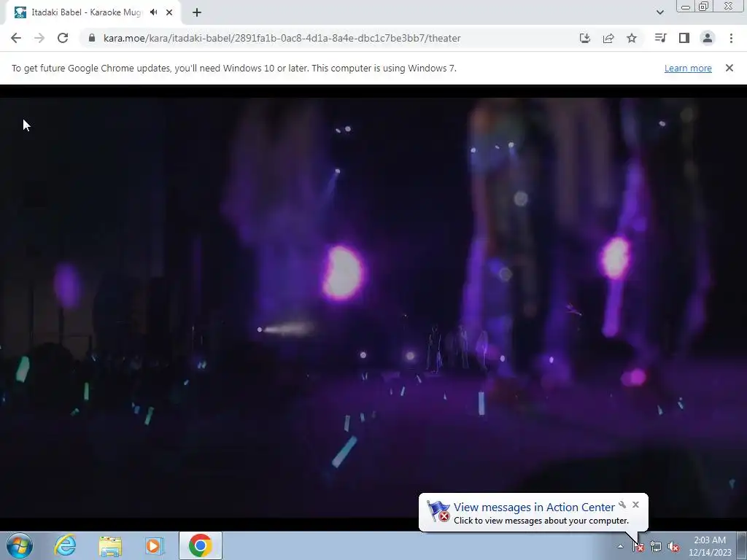
Task: Close the Itadaki Babel tab
Action: pyautogui.click(x=169, y=12)
